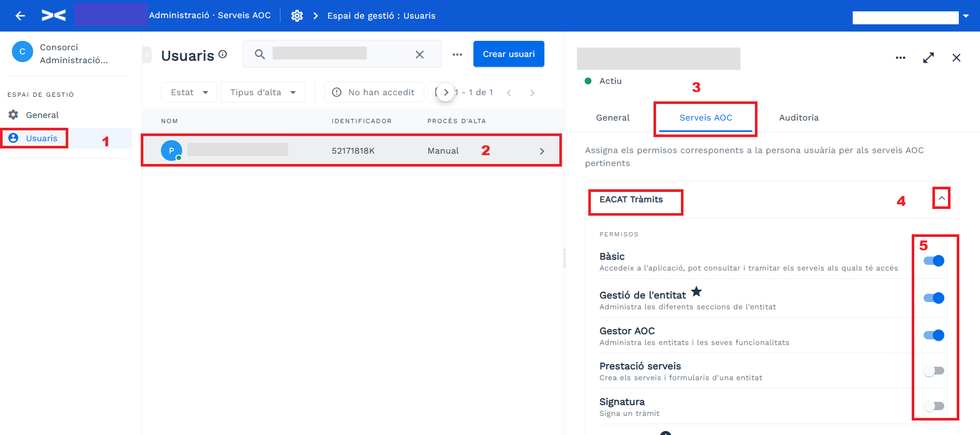Go to the next page of users
This screenshot has width=980, height=435.
coord(532,93)
